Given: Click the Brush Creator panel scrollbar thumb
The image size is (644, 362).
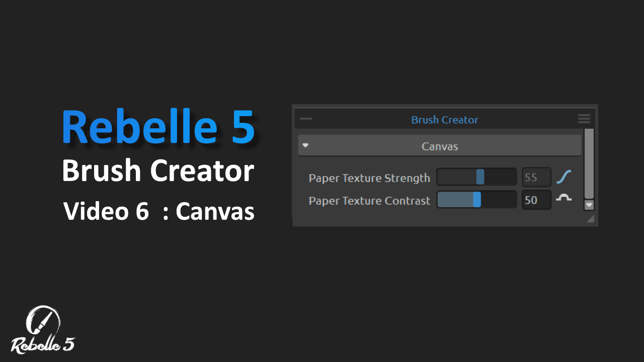Looking at the screenshot, I should point(589,163).
